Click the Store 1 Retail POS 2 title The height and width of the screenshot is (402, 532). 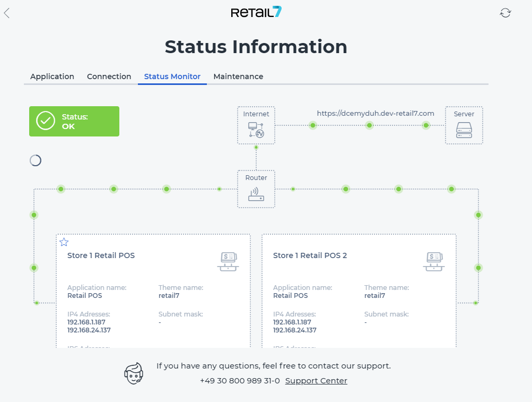pyautogui.click(x=310, y=255)
